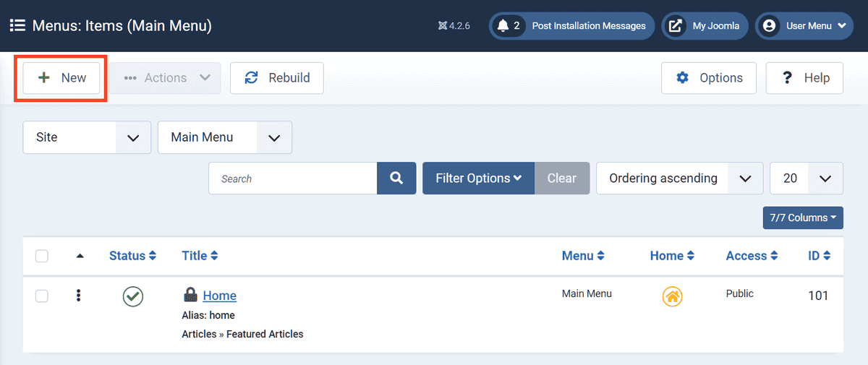Expand Filter Options
868x365 pixels.
pos(479,179)
